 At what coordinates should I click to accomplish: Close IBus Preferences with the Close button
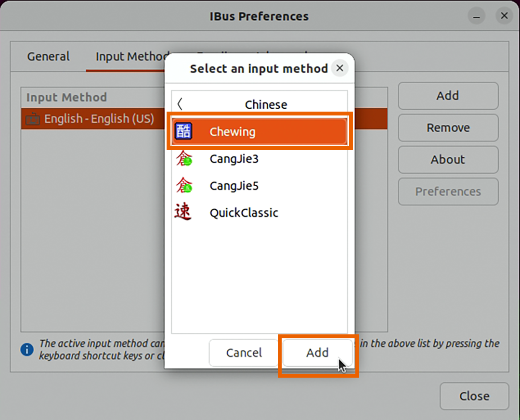click(474, 396)
